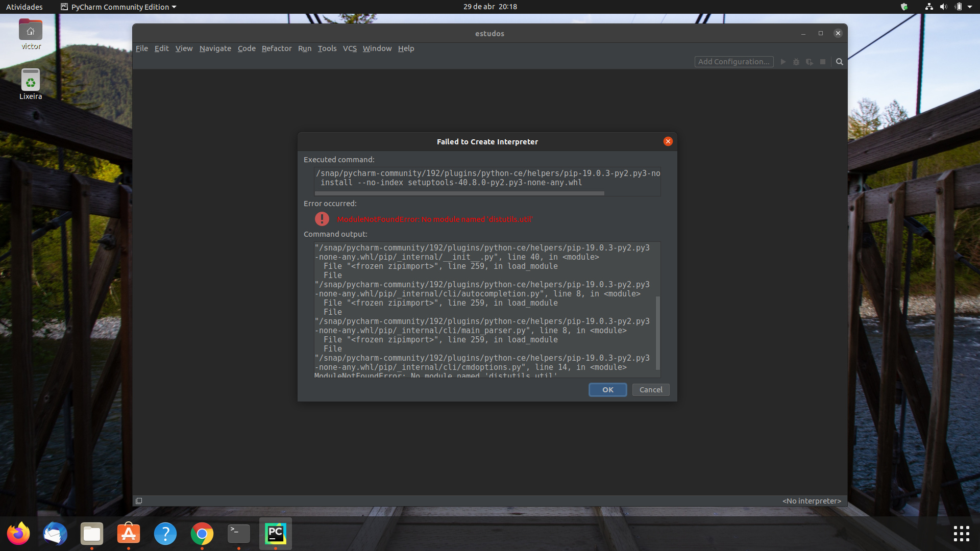Select the Debug bug icon
Screen dimensions: 980x551
pos(796,62)
